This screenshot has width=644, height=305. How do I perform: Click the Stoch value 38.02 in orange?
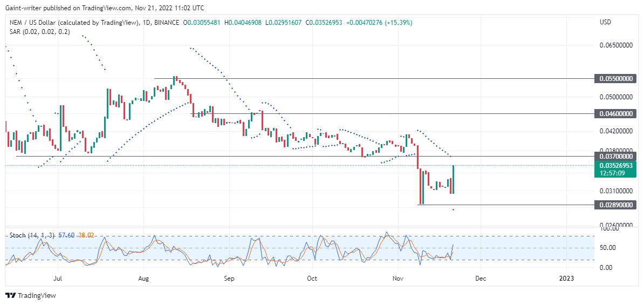(86, 235)
